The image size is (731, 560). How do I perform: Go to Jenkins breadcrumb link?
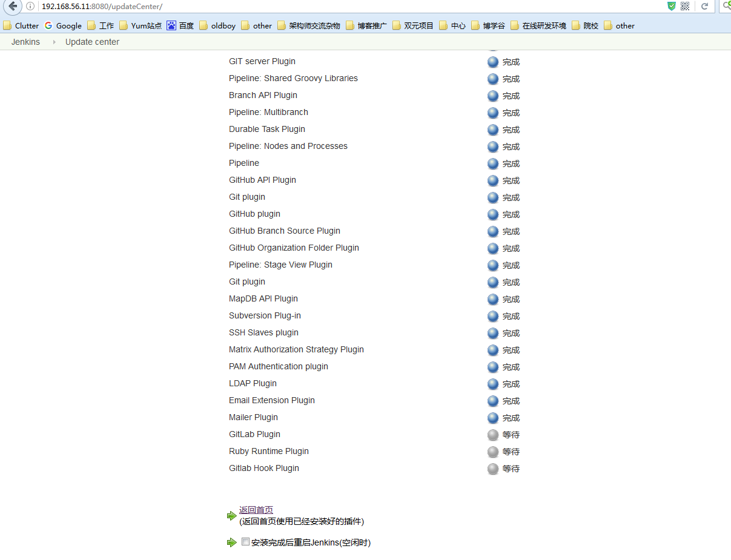coord(25,42)
